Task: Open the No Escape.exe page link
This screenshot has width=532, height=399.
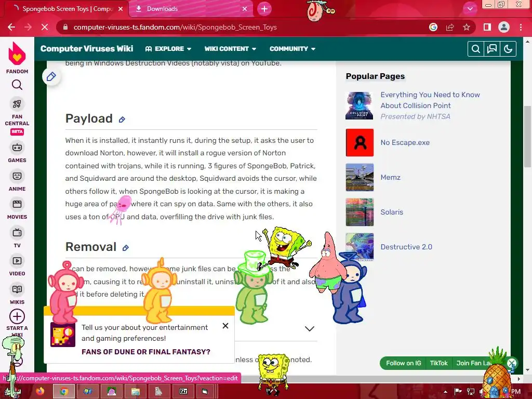Action: (405, 142)
